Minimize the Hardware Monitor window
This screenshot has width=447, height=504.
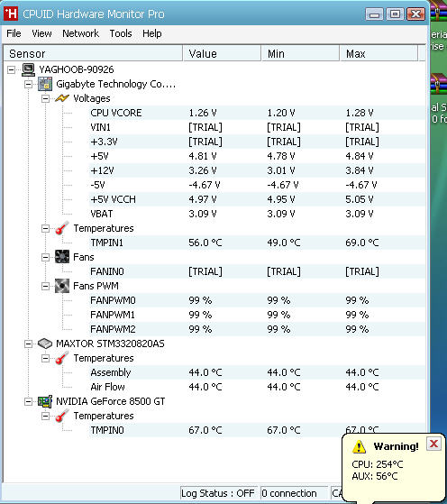tap(374, 14)
